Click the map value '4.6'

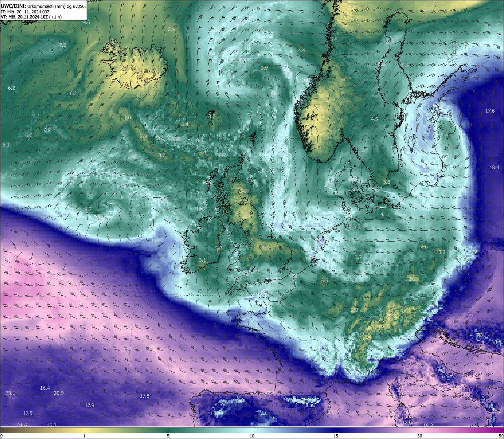86,22
